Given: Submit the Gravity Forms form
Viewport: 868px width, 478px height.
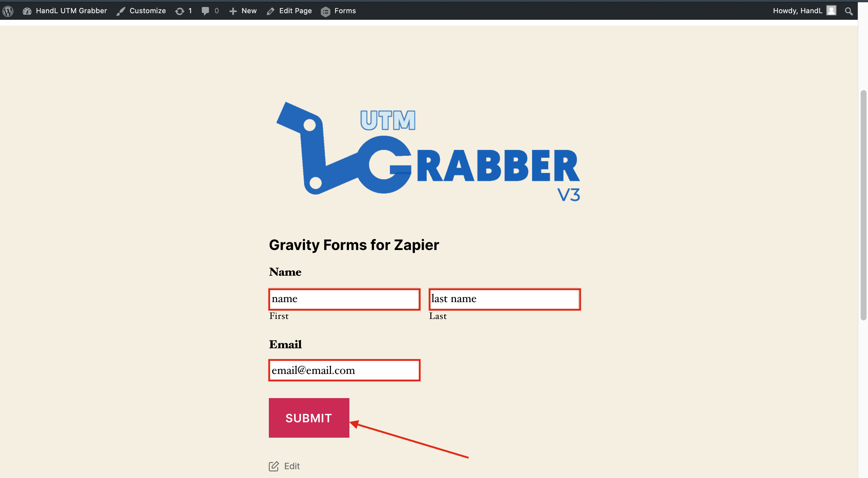Looking at the screenshot, I should coord(309,418).
